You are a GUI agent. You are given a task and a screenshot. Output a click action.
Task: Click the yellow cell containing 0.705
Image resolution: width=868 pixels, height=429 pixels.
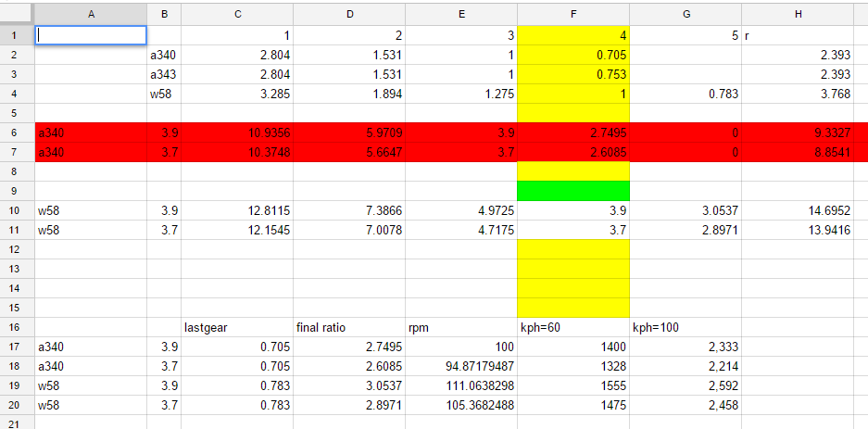572,55
